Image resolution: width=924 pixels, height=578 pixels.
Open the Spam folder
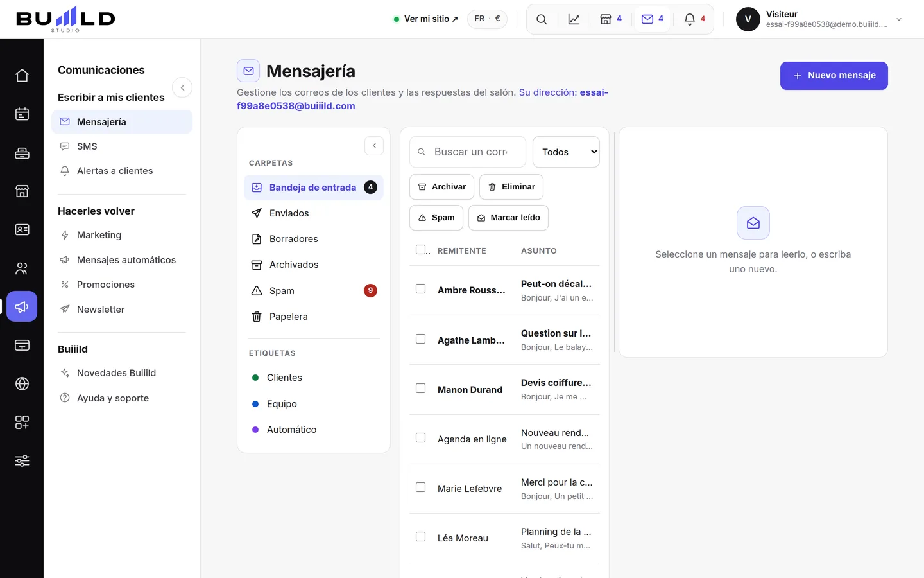click(x=314, y=291)
